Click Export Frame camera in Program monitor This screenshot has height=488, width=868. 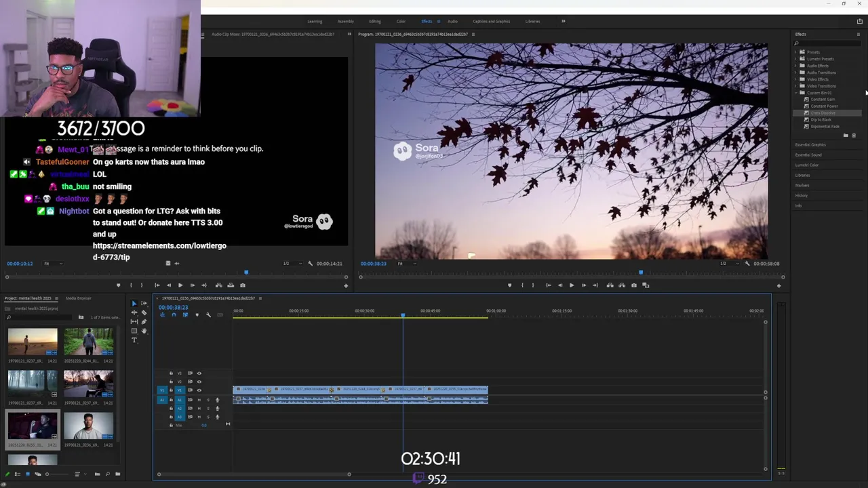pyautogui.click(x=634, y=285)
